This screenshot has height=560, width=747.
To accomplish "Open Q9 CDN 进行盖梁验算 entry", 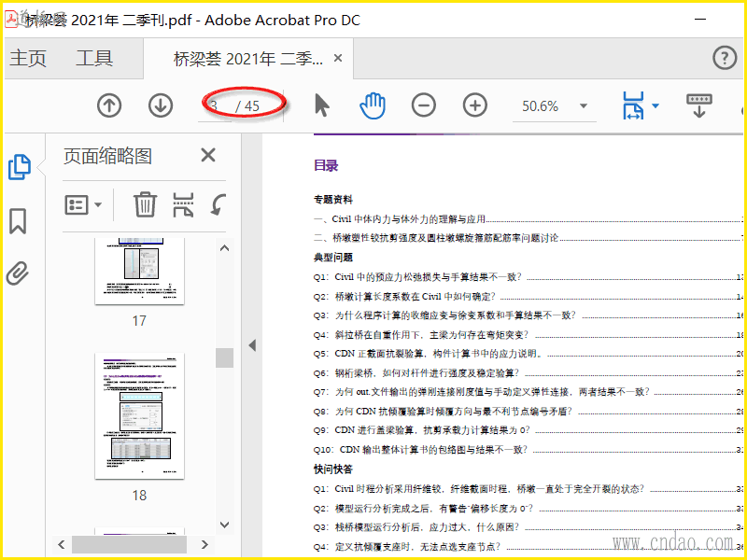I will pos(528,430).
